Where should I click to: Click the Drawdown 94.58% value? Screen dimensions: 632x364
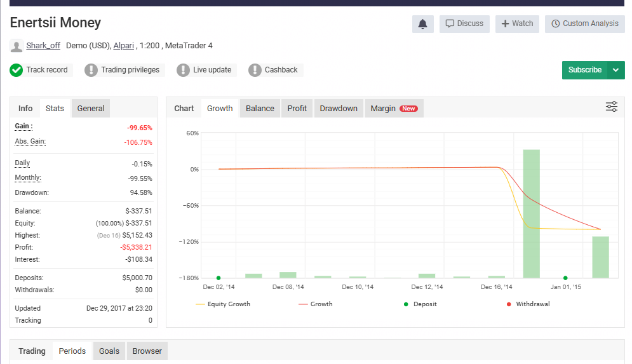click(x=141, y=192)
